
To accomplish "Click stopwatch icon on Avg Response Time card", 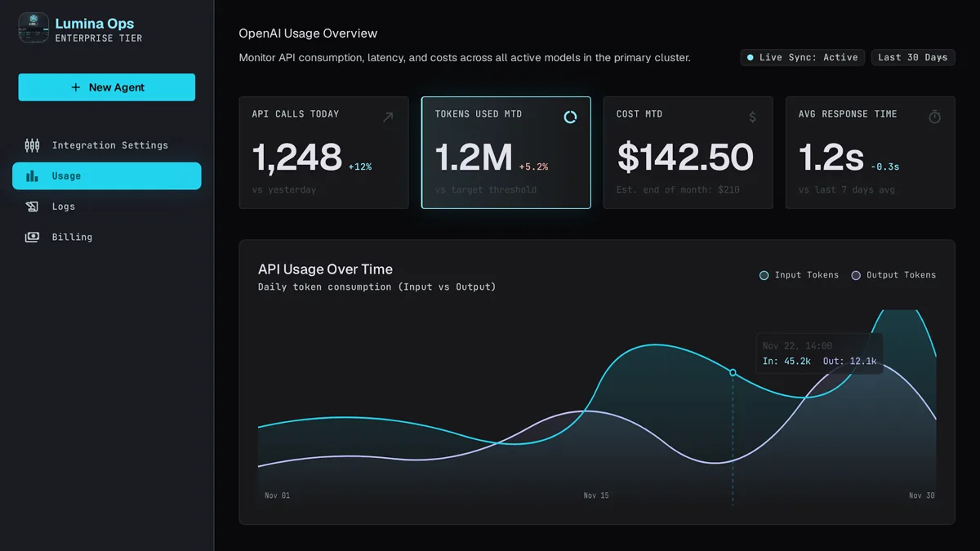I will (x=935, y=118).
